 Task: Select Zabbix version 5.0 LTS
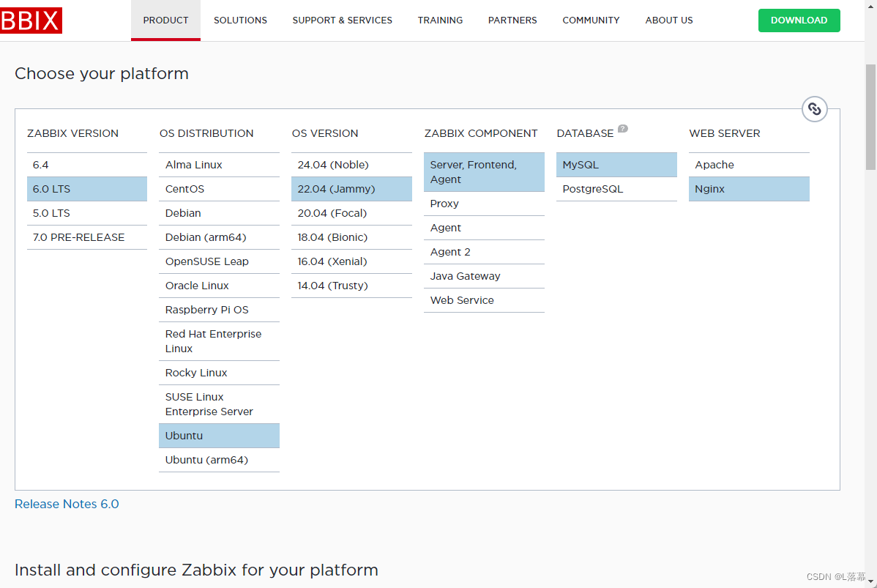click(x=86, y=213)
